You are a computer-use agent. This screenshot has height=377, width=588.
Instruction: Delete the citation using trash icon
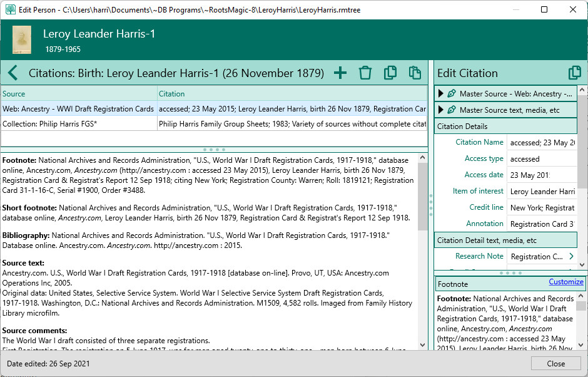[365, 73]
